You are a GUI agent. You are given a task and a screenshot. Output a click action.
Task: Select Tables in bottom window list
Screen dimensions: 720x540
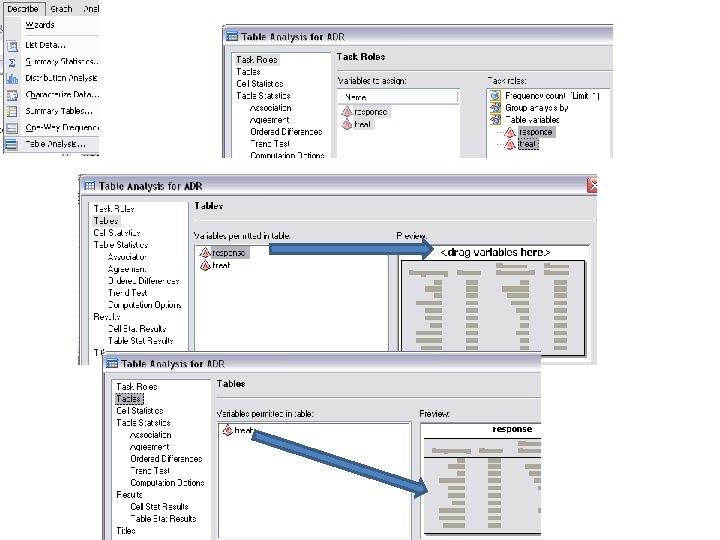129,399
